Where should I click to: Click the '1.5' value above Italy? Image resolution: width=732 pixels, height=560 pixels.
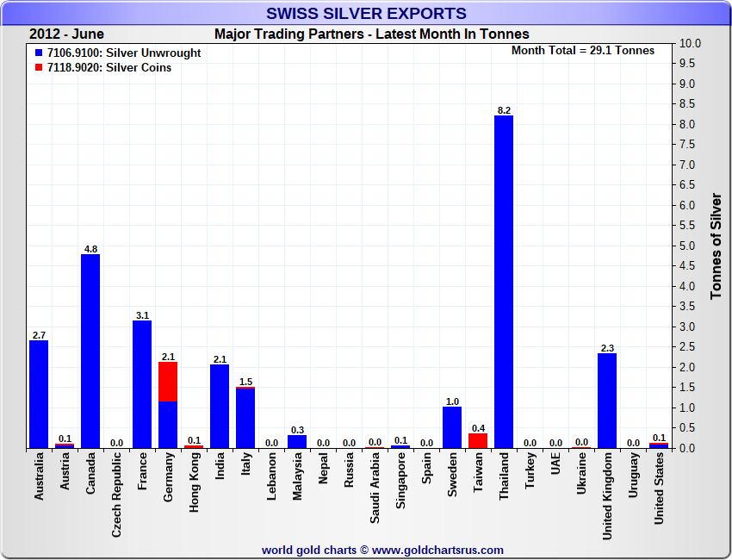coord(245,382)
